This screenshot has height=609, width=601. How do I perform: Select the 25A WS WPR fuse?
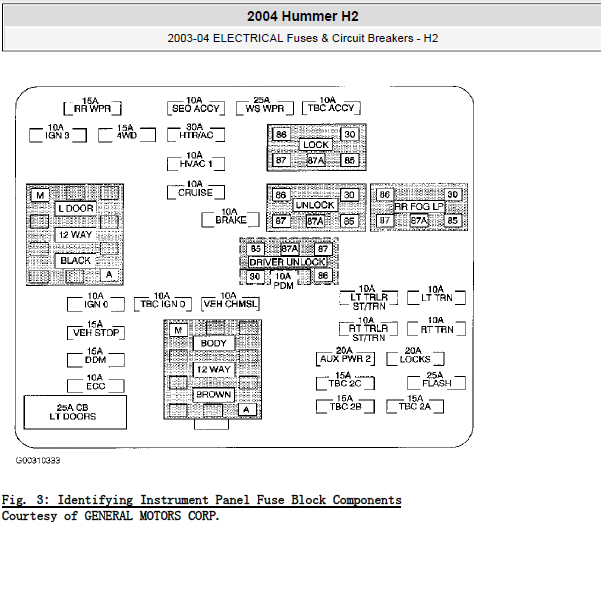[261, 108]
